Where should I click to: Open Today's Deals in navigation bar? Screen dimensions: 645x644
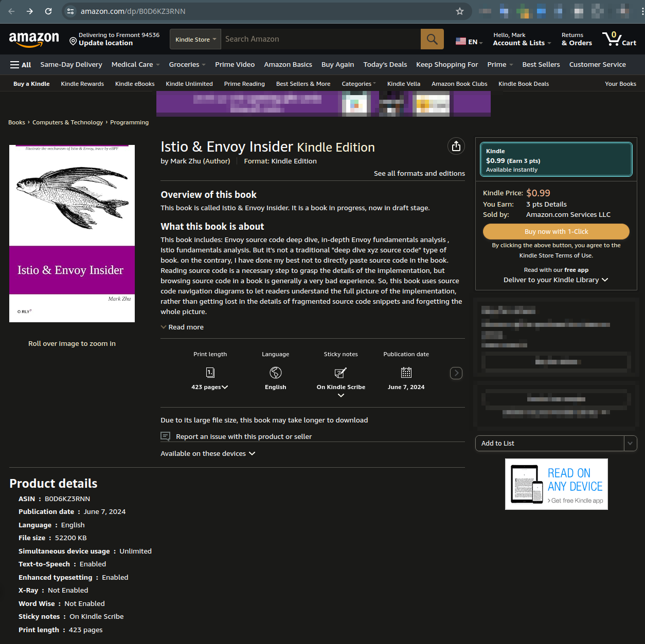click(385, 65)
